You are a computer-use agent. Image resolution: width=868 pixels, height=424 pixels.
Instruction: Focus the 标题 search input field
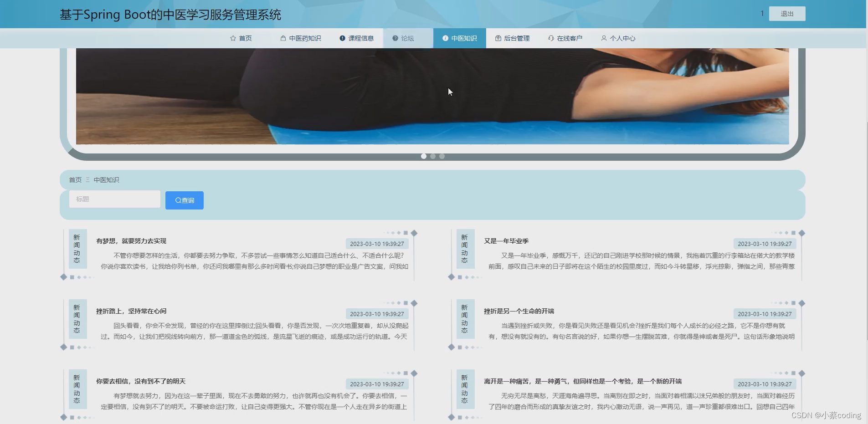click(115, 199)
